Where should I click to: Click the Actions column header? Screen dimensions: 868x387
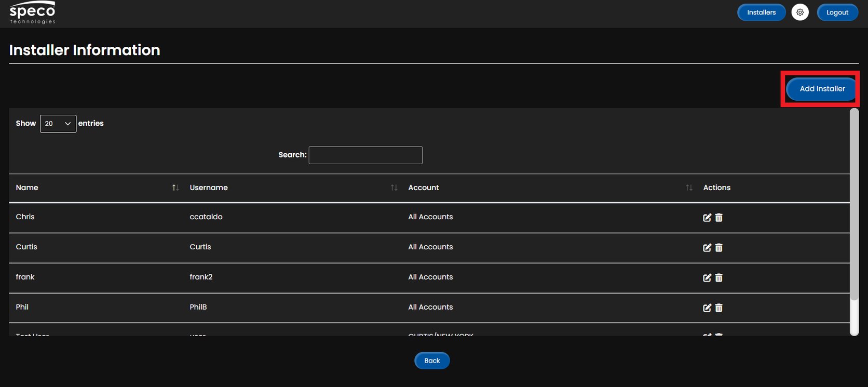(x=716, y=188)
